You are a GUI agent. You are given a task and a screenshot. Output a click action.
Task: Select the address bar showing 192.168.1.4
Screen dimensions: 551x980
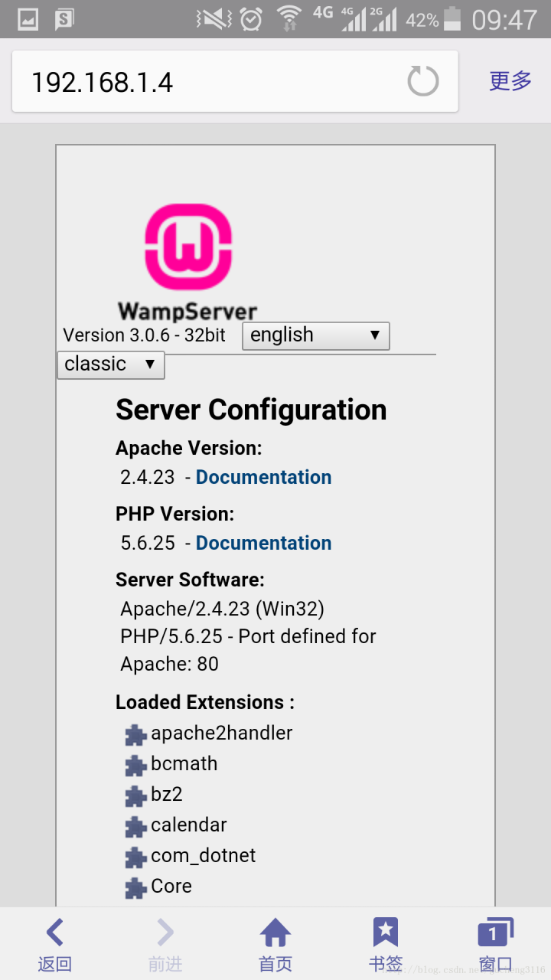pyautogui.click(x=235, y=81)
